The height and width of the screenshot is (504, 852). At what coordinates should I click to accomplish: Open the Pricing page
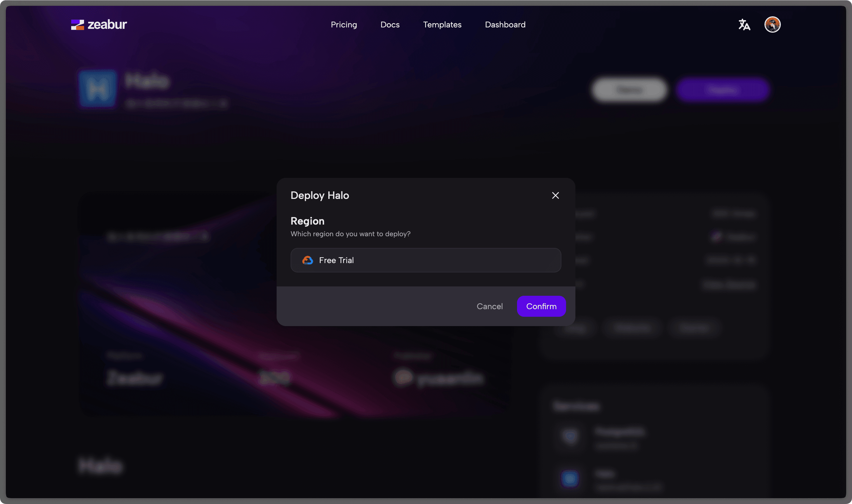point(344,24)
